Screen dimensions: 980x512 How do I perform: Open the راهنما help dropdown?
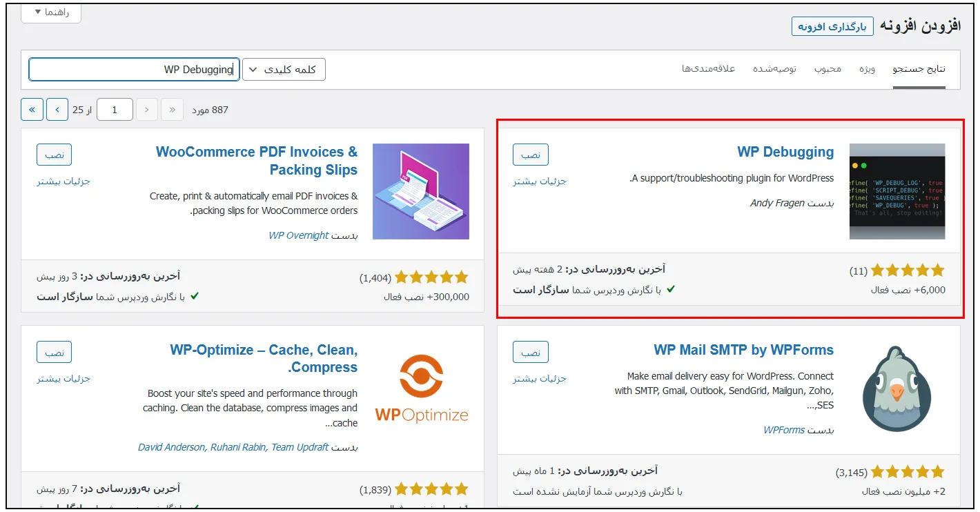[x=51, y=12]
